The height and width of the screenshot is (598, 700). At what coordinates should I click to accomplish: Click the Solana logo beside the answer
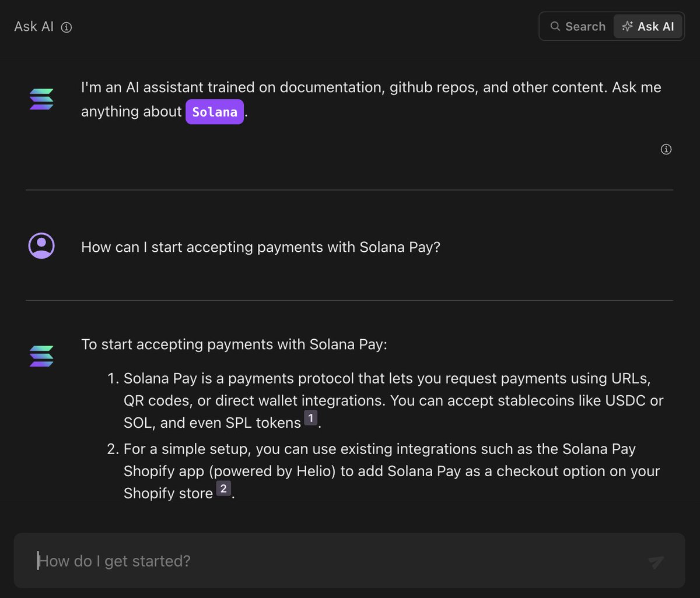click(x=41, y=356)
